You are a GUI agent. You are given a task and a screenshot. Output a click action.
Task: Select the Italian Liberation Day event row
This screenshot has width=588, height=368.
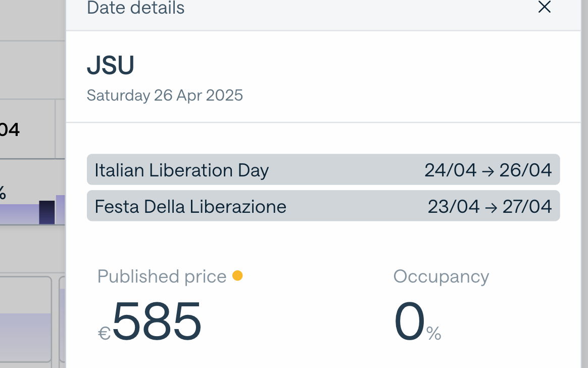(323, 170)
